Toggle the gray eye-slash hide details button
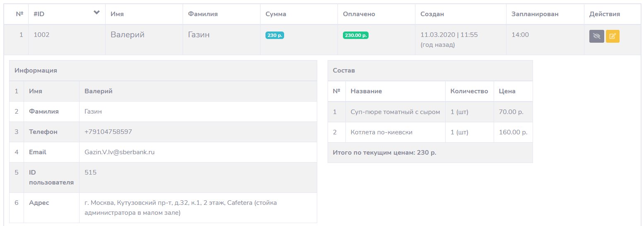Image resolution: width=644 pixels, height=226 pixels. tap(596, 36)
